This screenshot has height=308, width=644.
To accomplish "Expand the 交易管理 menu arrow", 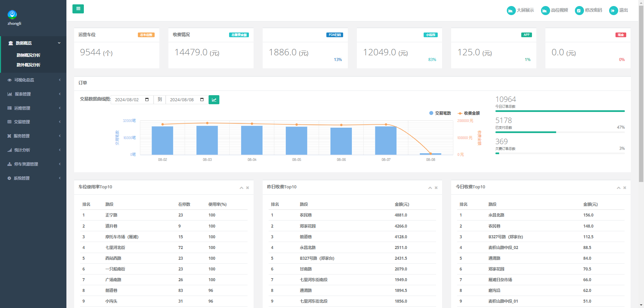I will [x=60, y=122].
